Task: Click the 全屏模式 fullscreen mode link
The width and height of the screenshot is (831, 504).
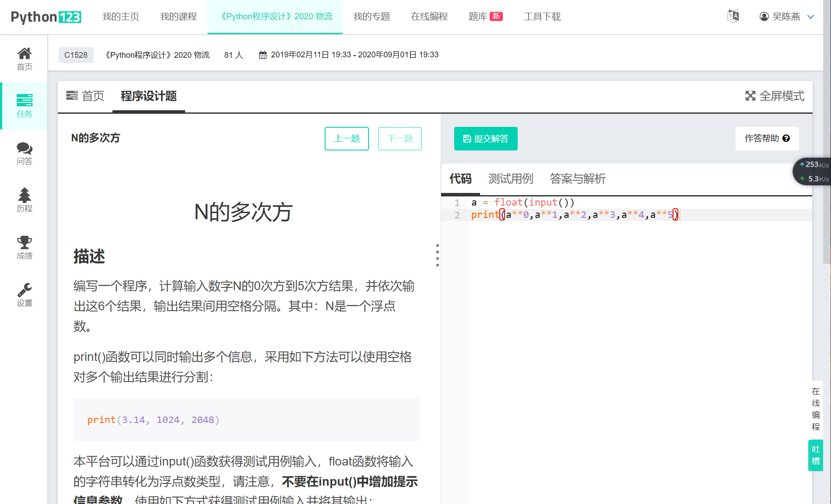Action: tap(775, 96)
